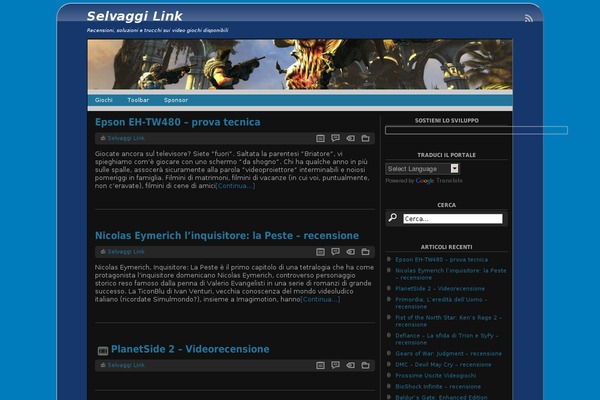Focus the Cerca search field
The width and height of the screenshot is (600, 400).
pyautogui.click(x=453, y=219)
